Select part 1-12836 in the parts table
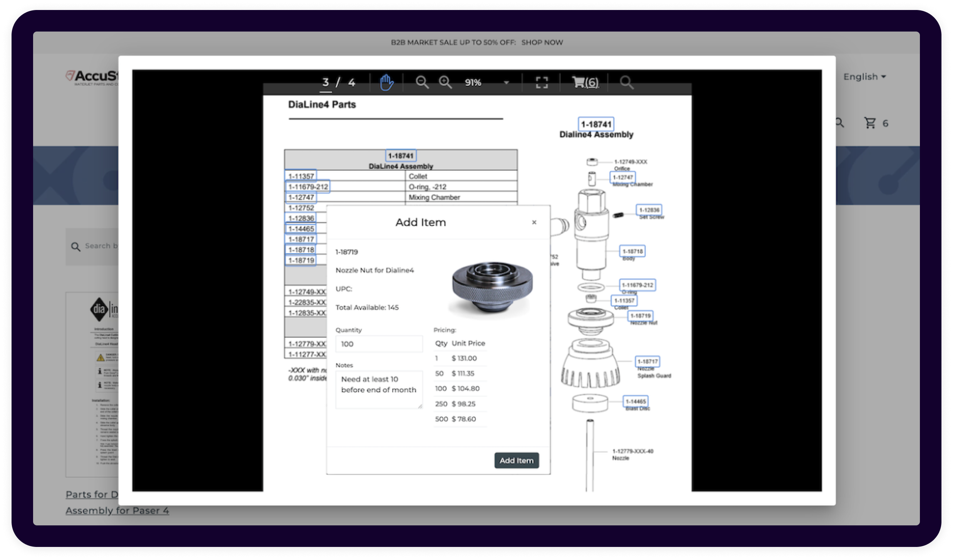Viewport: 953px width, 560px height. [x=301, y=218]
